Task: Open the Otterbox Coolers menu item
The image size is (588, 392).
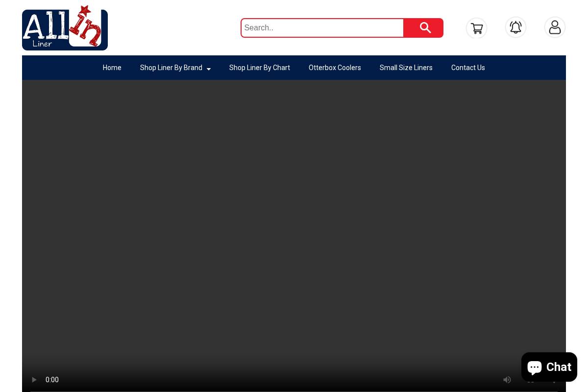Action: coord(335,68)
